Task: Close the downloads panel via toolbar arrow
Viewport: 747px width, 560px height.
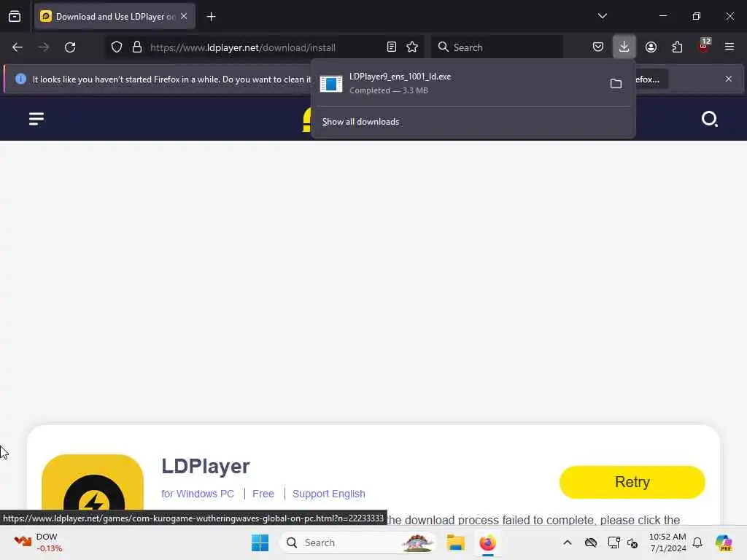Action: click(624, 47)
